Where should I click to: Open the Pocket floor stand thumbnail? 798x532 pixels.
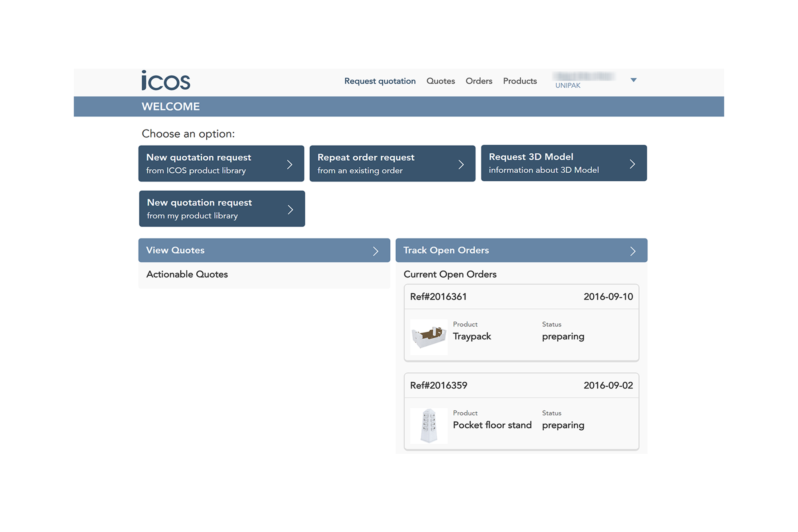429,426
